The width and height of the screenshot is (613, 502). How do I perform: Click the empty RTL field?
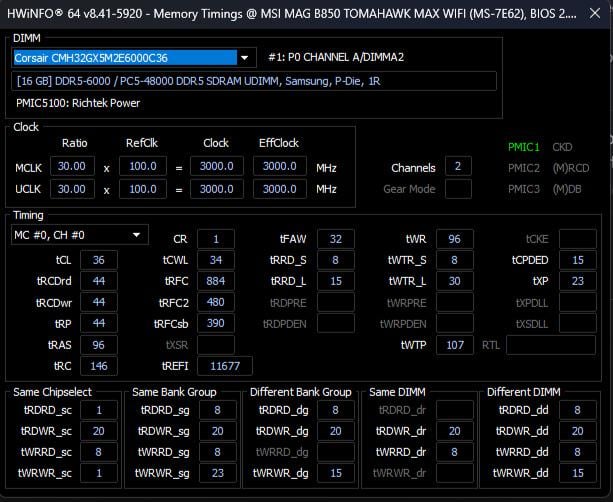550,345
